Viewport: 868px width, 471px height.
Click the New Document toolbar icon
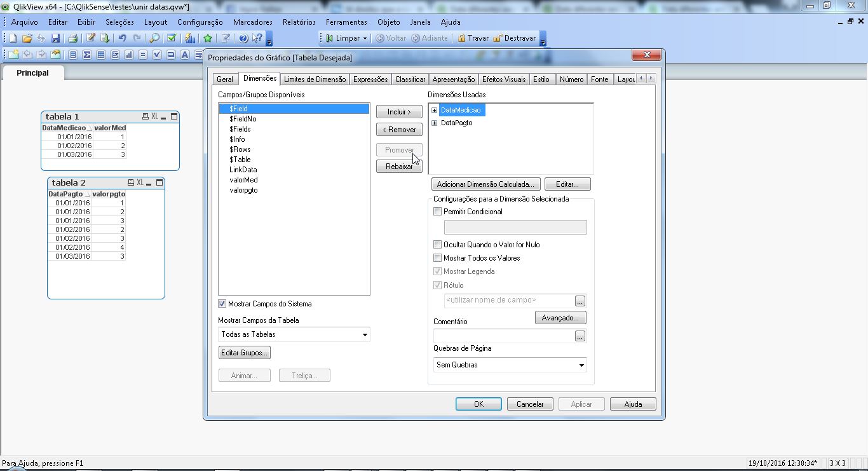click(13, 38)
